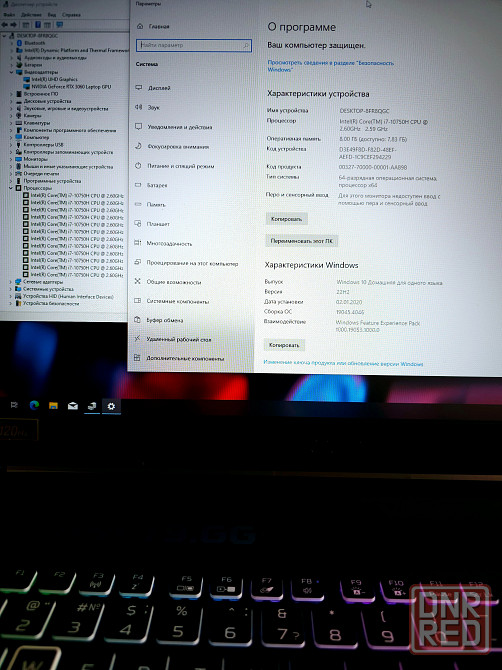Click the monitor scan icon in Device Manager toolbar
This screenshot has width=502, height=670.
[59, 25]
